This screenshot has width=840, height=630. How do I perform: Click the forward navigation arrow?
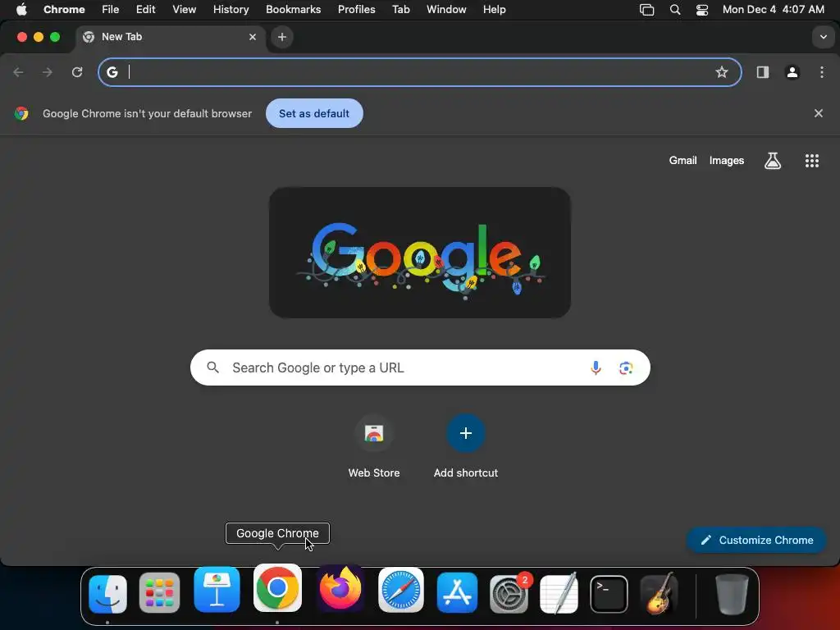(x=48, y=72)
